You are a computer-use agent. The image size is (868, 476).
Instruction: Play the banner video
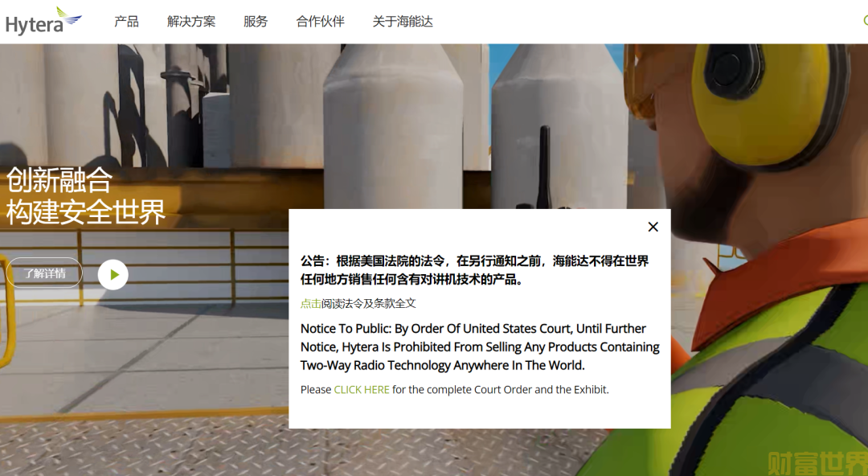113,275
